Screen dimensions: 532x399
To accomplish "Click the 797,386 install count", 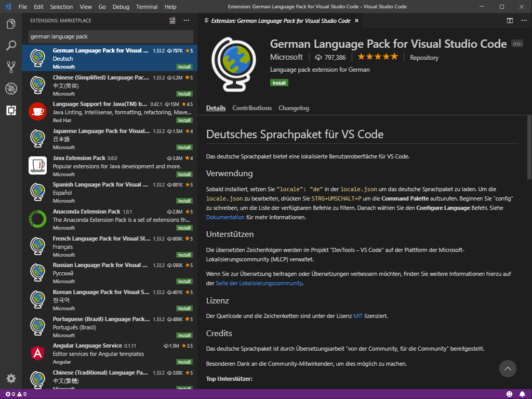I will pyautogui.click(x=330, y=58).
